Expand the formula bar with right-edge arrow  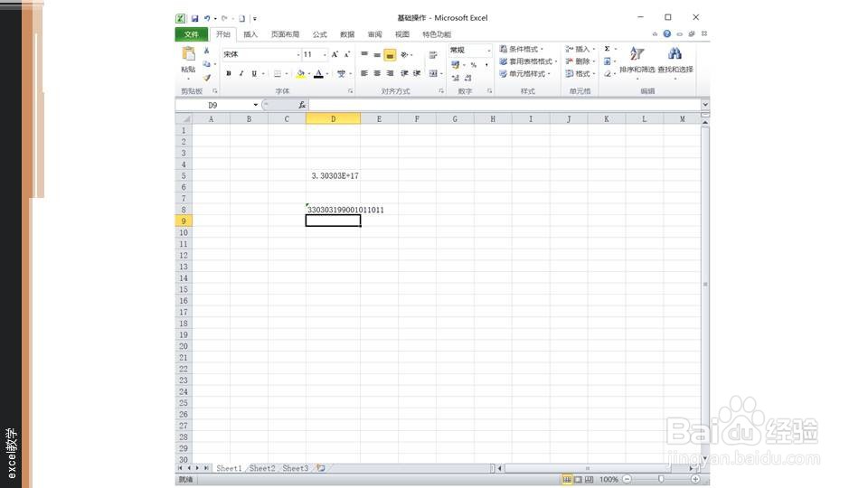tap(704, 105)
